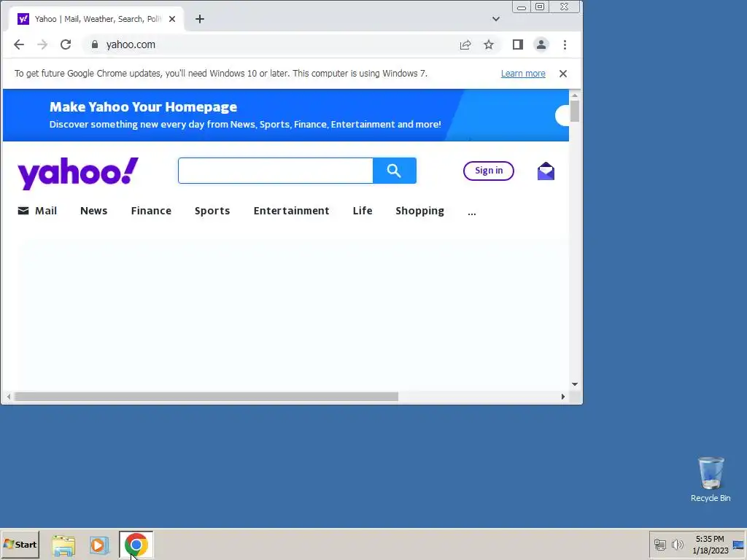This screenshot has height=560, width=747.
Task: Expand the tab search dropdown arrow
Action: pyautogui.click(x=496, y=19)
